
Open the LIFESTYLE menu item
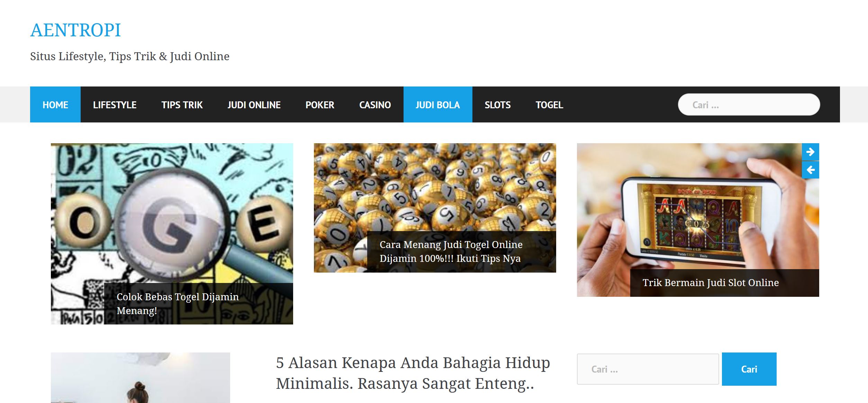[115, 104]
